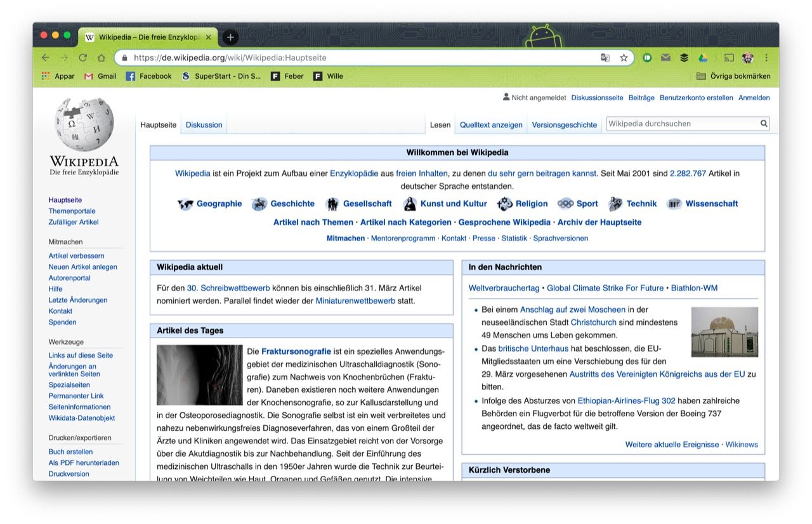Select the Wikipedia browser tab
812x524 pixels.
(x=148, y=37)
